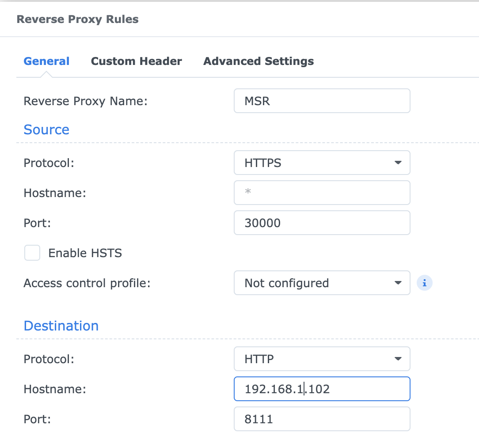Viewport: 479px width, 448px height.
Task: Select the Destination Port field with 8111
Action: 322,419
